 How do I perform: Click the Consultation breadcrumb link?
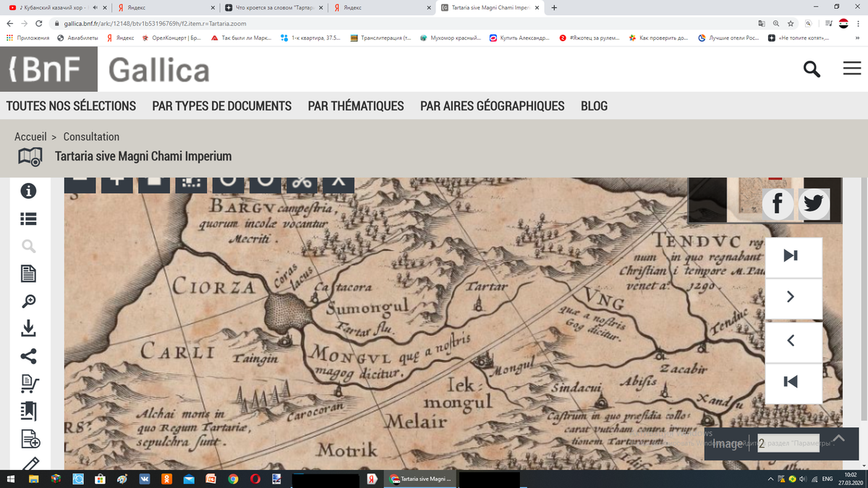(x=91, y=137)
